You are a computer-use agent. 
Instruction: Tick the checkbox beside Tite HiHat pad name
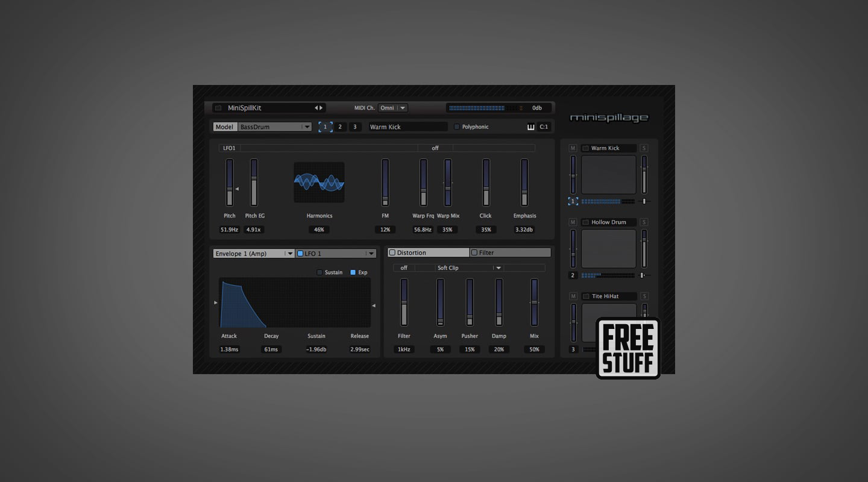[585, 296]
